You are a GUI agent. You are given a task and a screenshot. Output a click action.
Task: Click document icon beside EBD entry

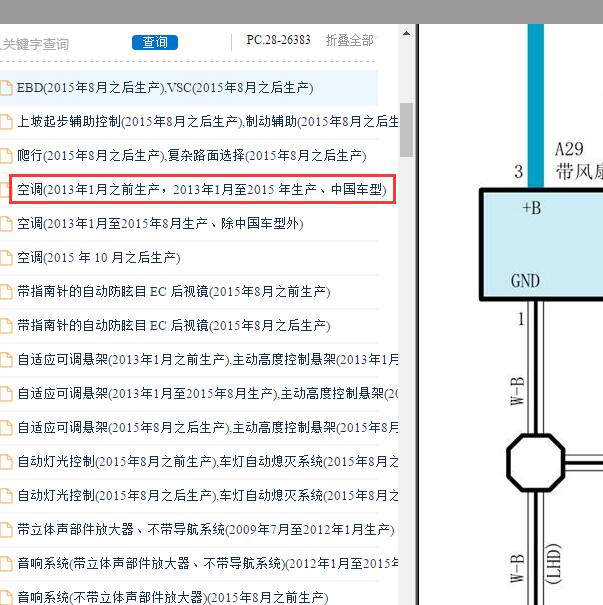6,88
